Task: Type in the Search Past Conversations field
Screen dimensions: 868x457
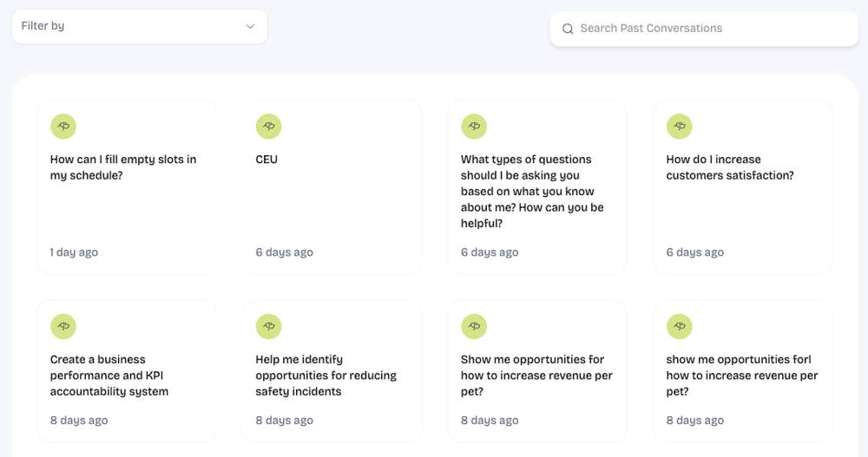Action: click(712, 29)
